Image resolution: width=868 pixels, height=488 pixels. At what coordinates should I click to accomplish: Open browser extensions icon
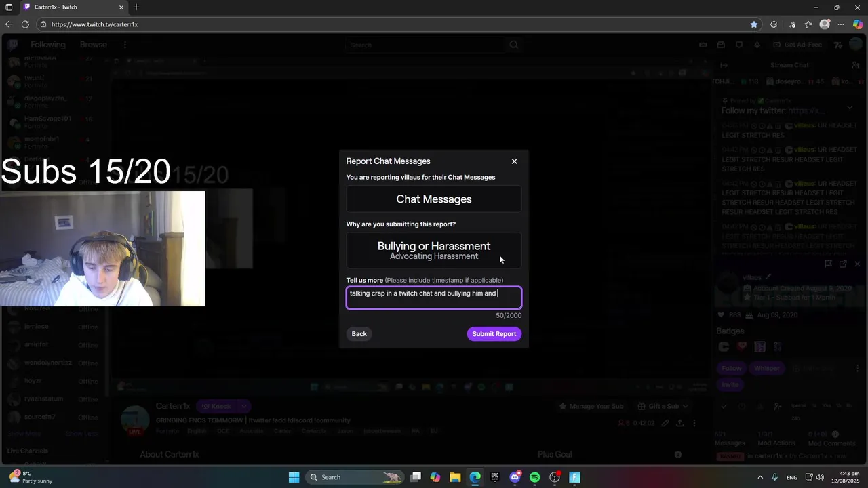pyautogui.click(x=774, y=24)
